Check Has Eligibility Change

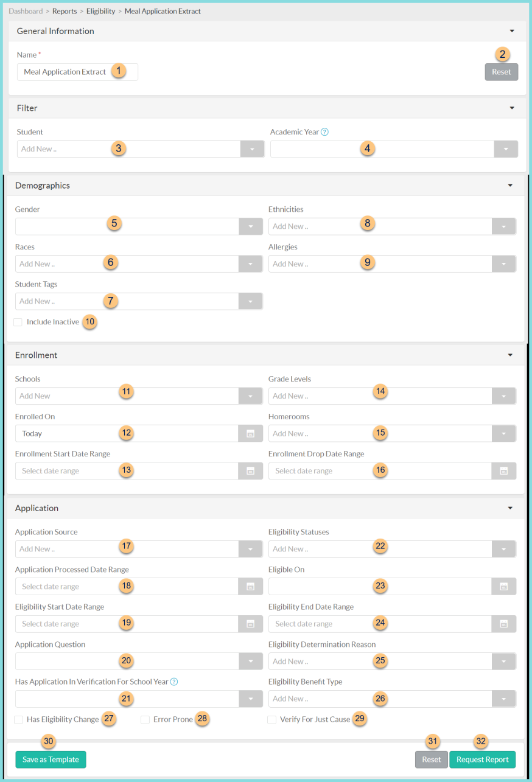click(18, 719)
